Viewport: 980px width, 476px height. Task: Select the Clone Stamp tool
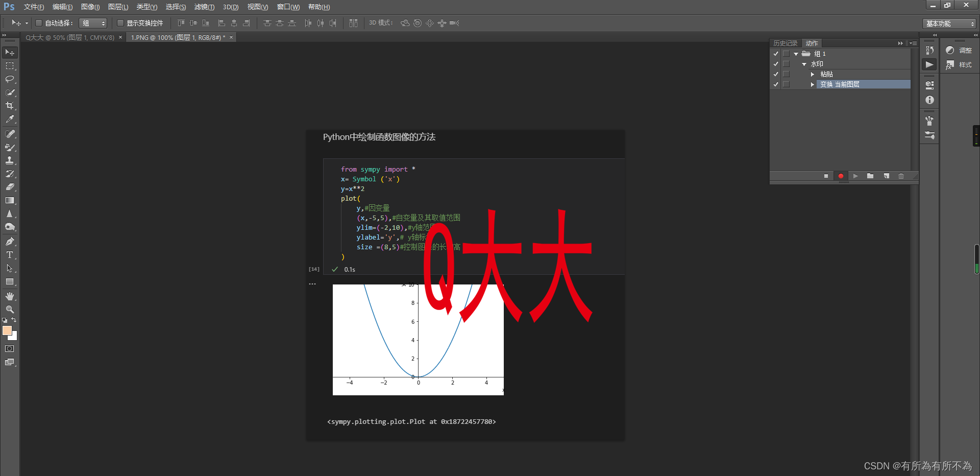[10, 160]
